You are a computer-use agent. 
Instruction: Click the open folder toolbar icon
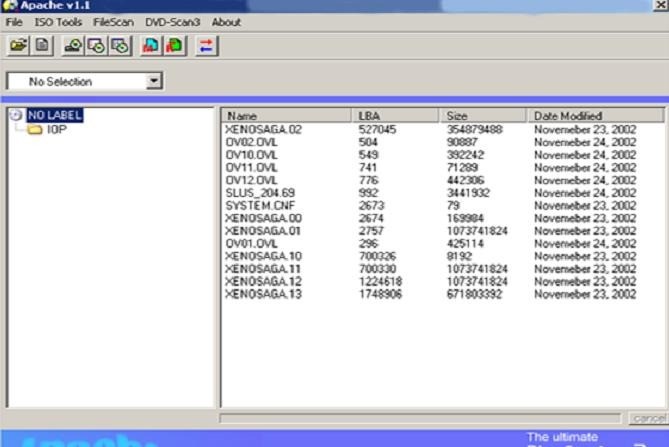18,45
